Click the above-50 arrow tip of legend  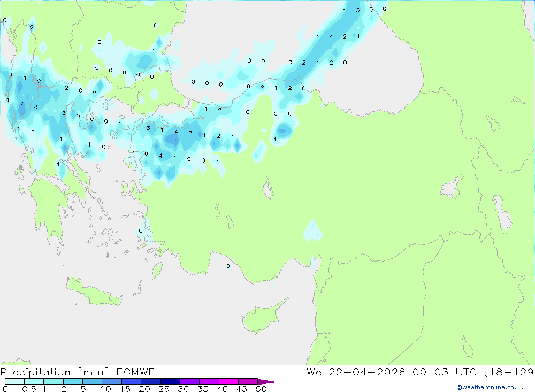pyautogui.click(x=267, y=381)
